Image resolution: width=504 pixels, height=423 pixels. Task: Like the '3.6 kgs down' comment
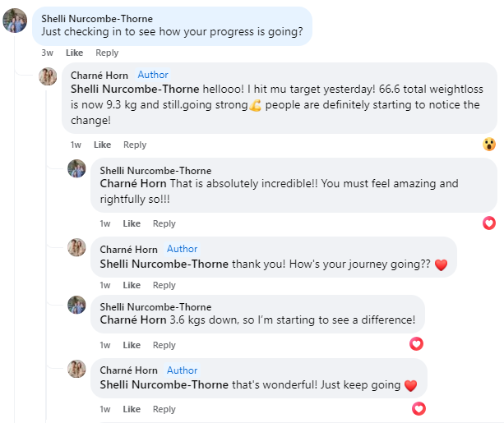coord(132,345)
